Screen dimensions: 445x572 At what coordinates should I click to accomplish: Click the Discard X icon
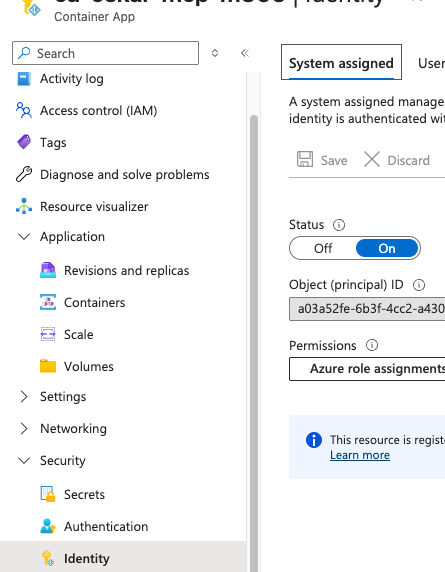(x=372, y=159)
